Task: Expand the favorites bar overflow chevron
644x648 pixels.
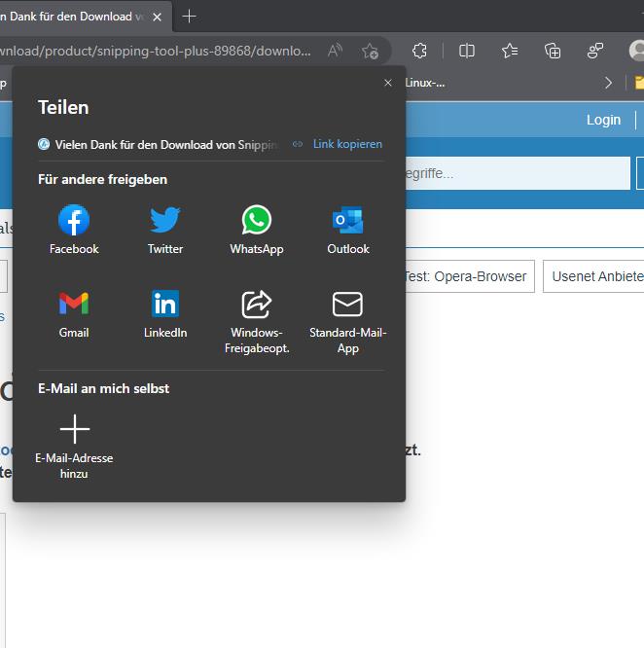Action: [x=608, y=83]
